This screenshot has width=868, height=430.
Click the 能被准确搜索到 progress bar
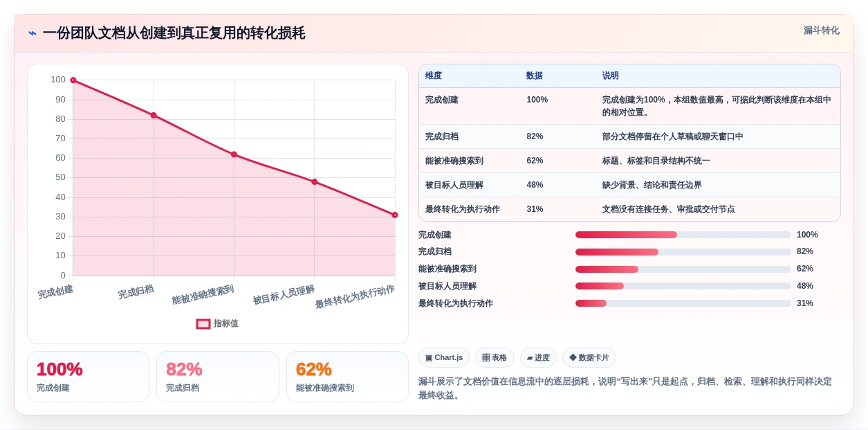683,269
